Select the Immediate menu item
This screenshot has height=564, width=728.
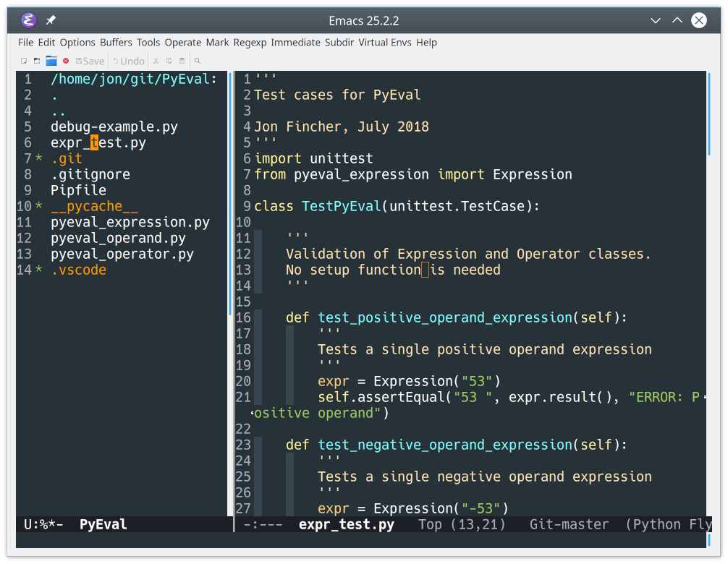coord(295,43)
